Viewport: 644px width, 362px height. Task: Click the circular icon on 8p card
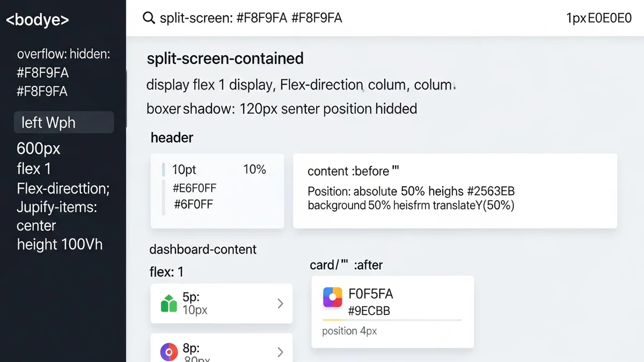pos(169,352)
